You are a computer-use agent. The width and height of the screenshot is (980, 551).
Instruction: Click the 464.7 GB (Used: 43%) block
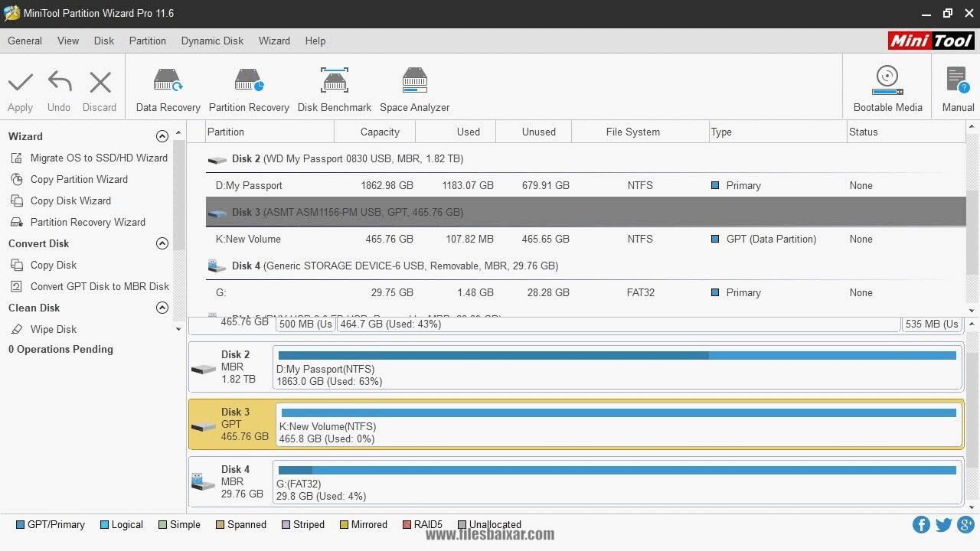(x=618, y=324)
